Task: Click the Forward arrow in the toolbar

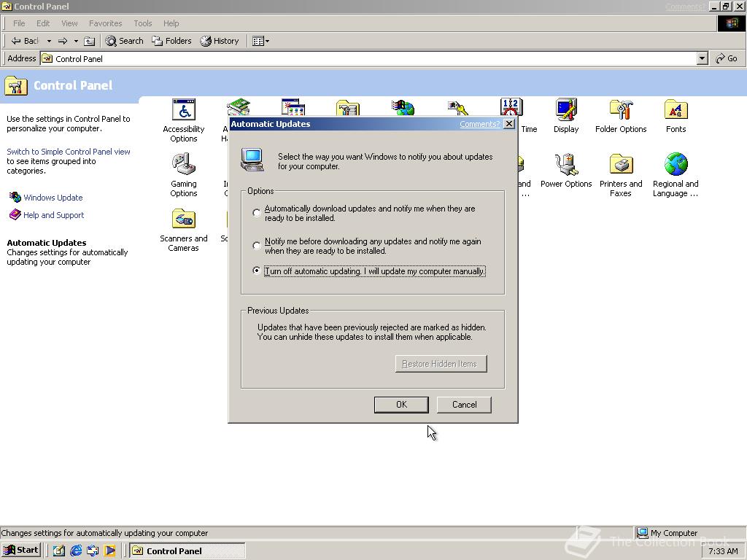Action: pyautogui.click(x=63, y=41)
